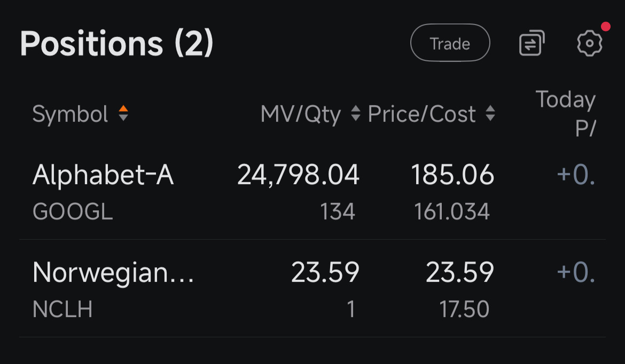Open the positions settings gear icon
This screenshot has width=625, height=364.
590,43
